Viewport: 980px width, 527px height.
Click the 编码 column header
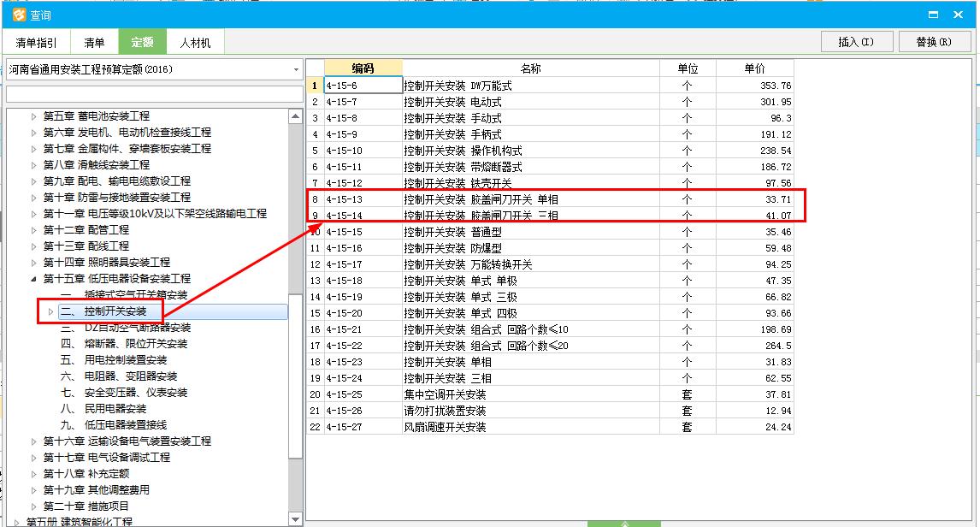point(363,68)
